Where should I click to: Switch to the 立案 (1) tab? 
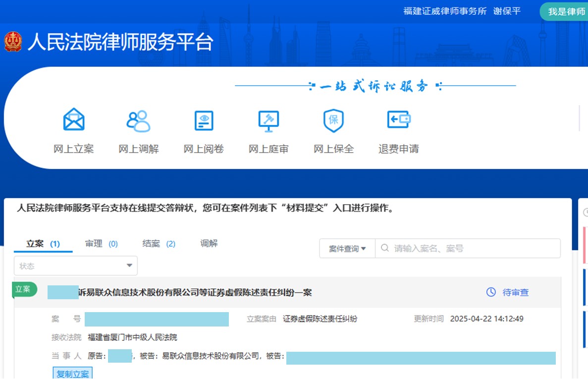(43, 244)
